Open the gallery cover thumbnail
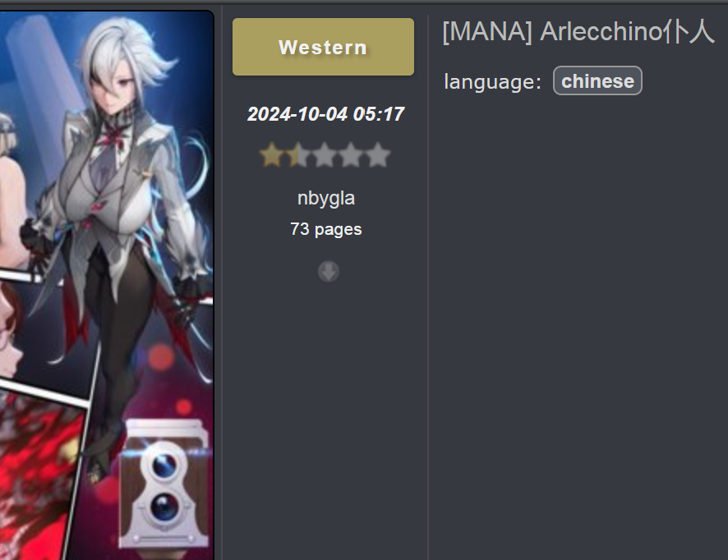The height and width of the screenshot is (560, 728). pyautogui.click(x=106, y=285)
